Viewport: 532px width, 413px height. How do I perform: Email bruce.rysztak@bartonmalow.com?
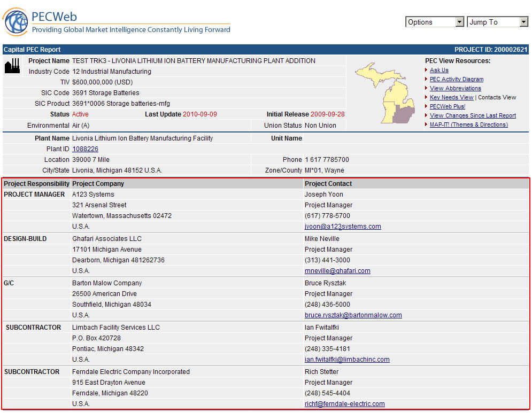pos(353,315)
